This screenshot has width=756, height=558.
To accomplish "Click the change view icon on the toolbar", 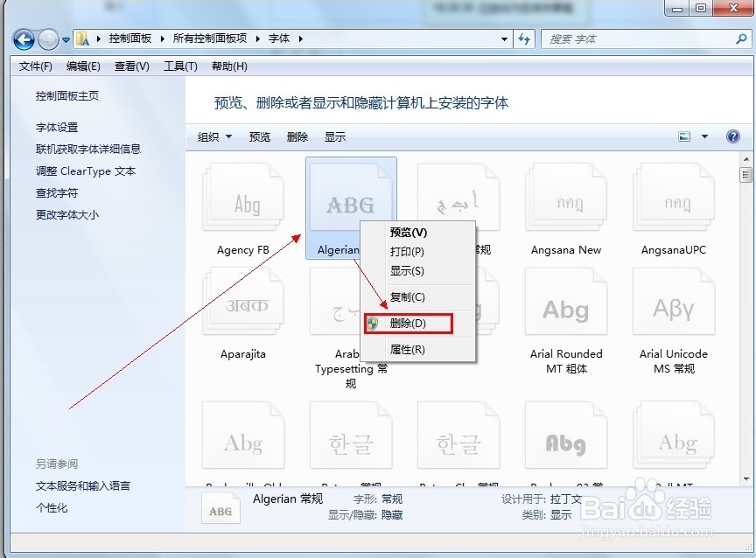I will coord(683,136).
